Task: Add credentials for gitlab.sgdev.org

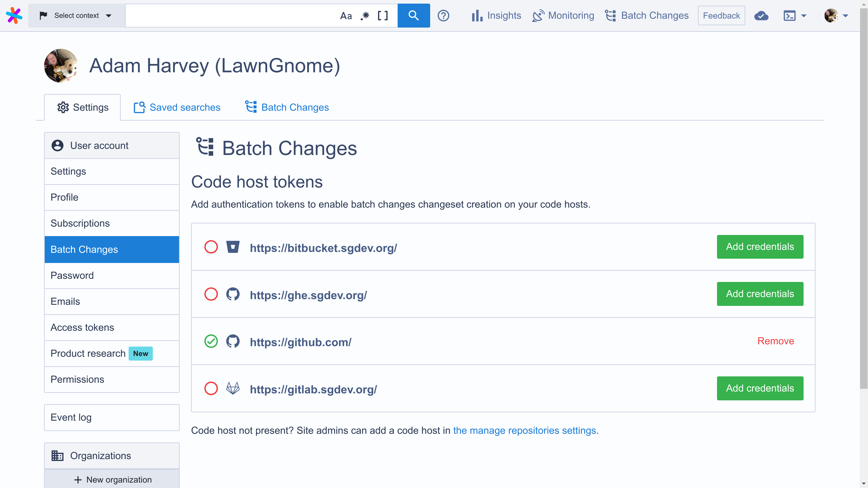Action: coord(760,388)
